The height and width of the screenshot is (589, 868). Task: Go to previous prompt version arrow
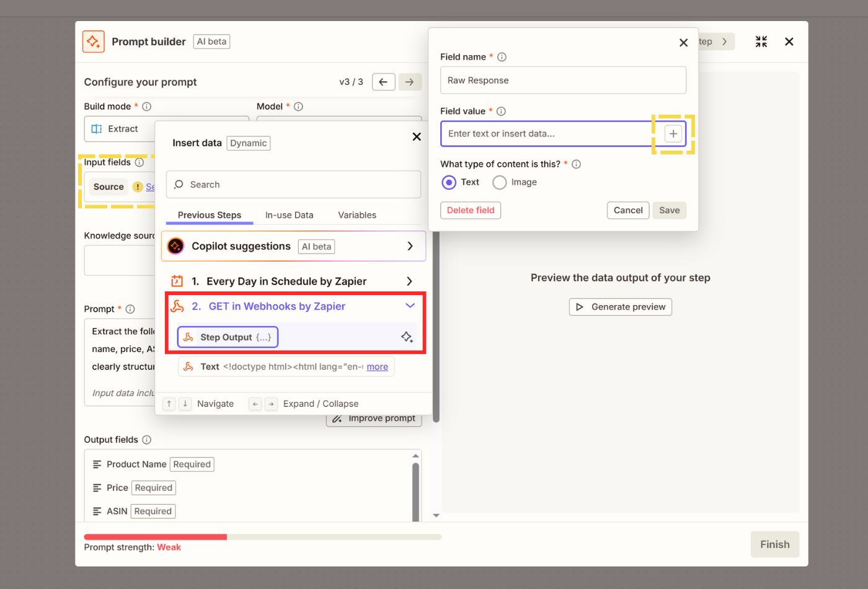(383, 82)
